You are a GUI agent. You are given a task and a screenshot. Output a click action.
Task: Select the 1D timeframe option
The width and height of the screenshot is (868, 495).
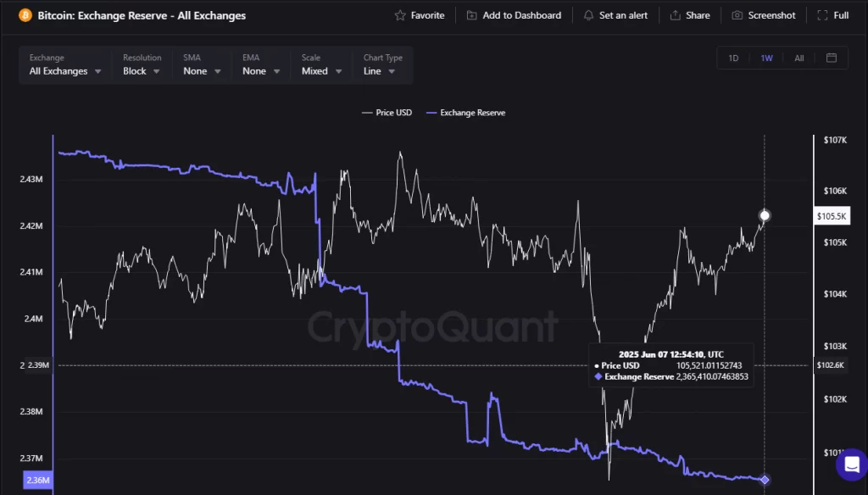(x=734, y=58)
